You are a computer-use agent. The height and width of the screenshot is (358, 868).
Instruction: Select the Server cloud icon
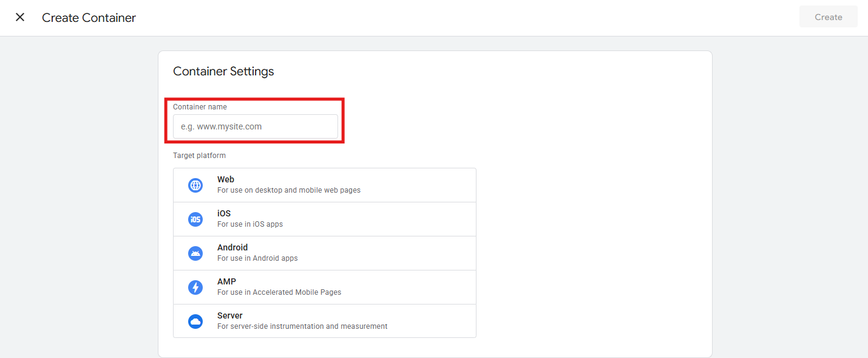[195, 322]
